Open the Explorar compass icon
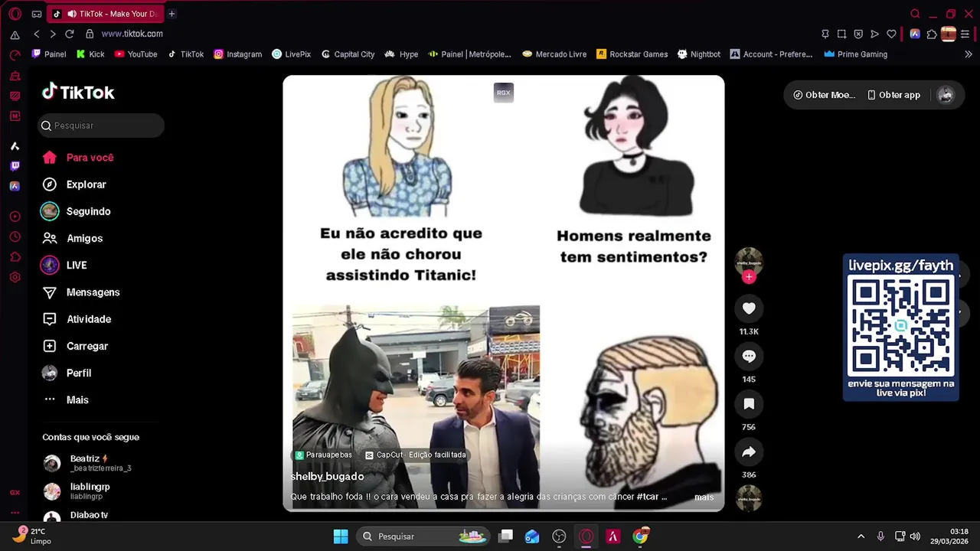This screenshot has height=551, width=980. [x=50, y=184]
